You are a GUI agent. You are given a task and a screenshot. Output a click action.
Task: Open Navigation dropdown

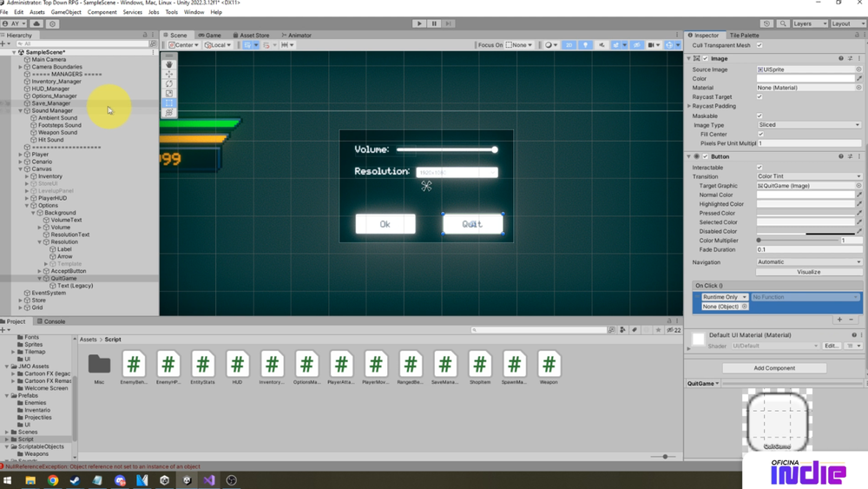coord(809,262)
